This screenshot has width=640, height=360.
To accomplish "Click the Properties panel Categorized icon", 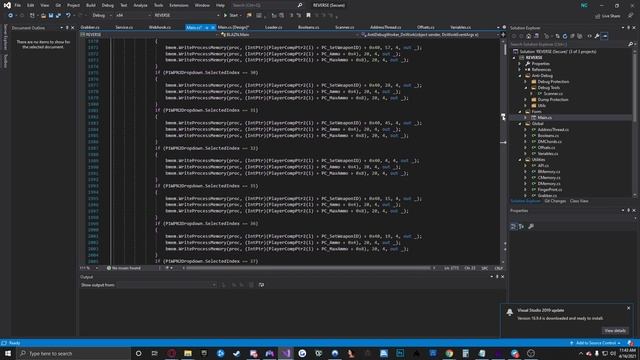I will (x=514, y=227).
